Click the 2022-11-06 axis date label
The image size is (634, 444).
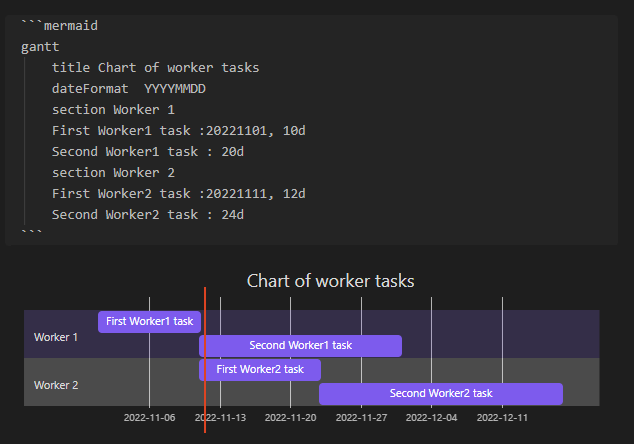coord(150,418)
